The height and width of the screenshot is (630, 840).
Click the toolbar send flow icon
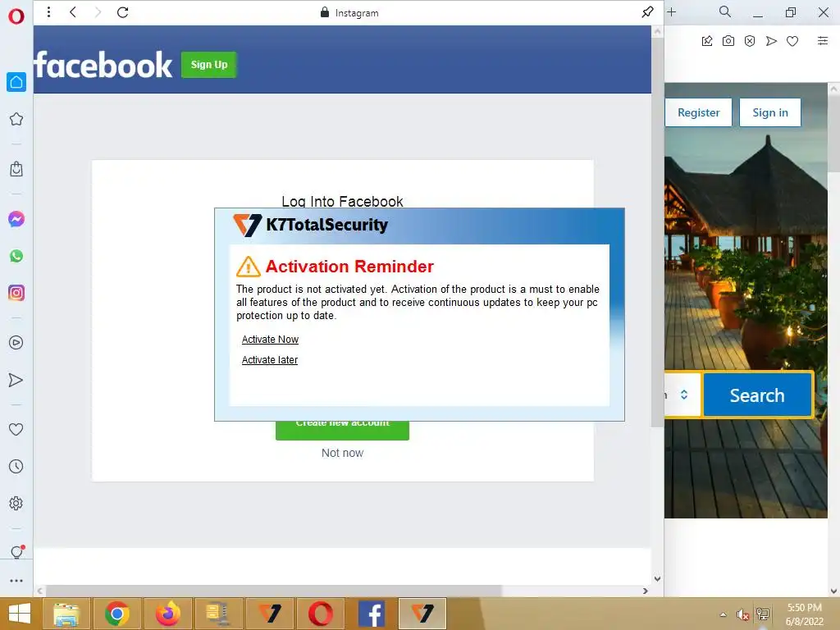click(x=771, y=41)
